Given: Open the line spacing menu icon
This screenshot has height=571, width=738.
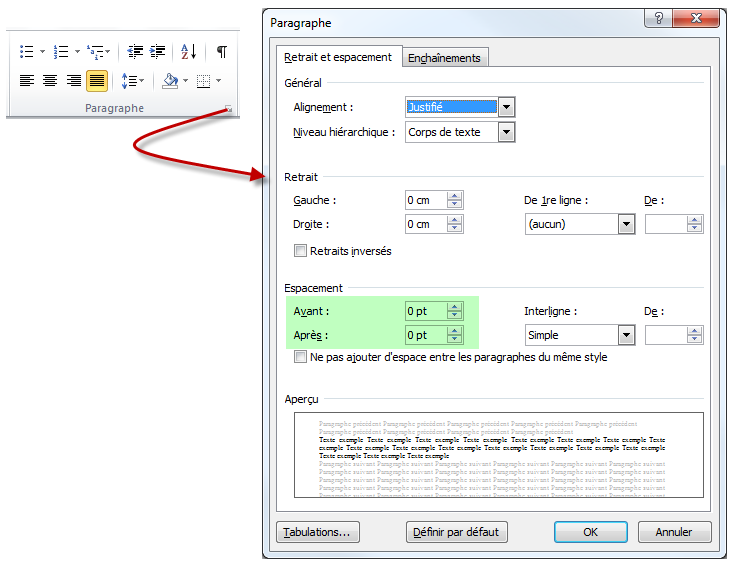Looking at the screenshot, I should pyautogui.click(x=132, y=81).
